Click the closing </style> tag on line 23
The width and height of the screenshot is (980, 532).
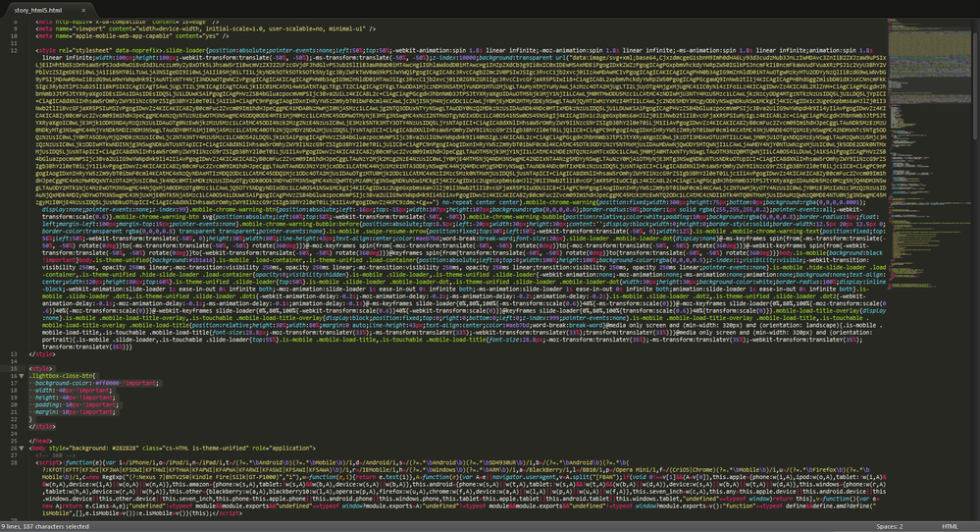[x=42, y=426]
